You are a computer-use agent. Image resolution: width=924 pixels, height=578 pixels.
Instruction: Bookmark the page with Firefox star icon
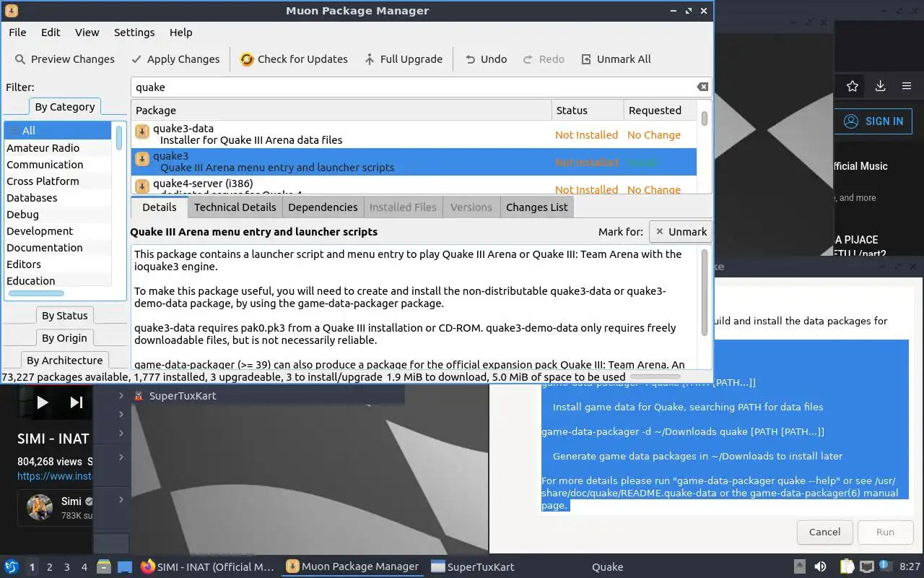(x=853, y=86)
